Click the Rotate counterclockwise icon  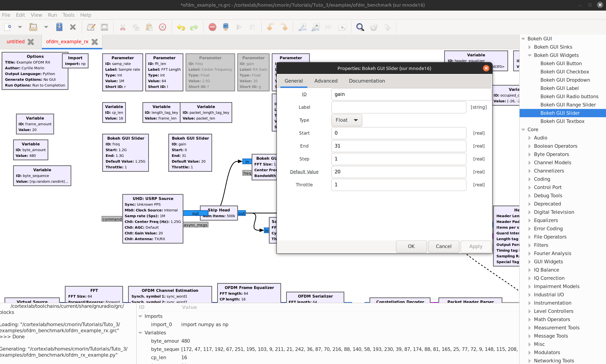pos(270,27)
